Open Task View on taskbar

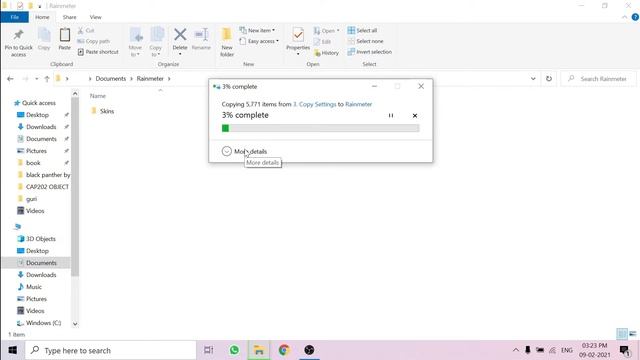click(x=209, y=350)
